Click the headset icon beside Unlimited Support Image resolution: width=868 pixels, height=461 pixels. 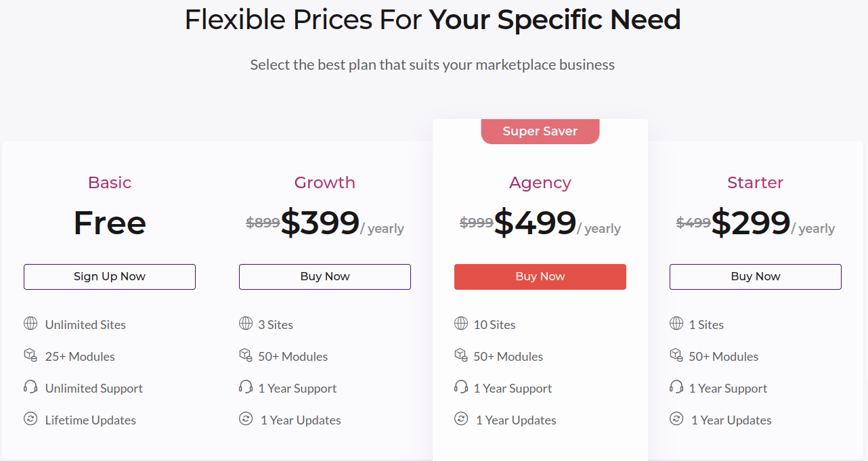(30, 387)
